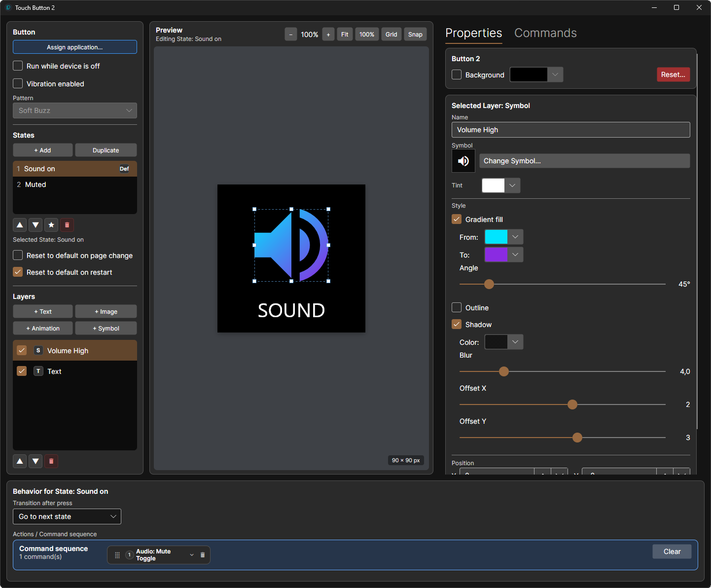Click the red Reset button
Image resolution: width=711 pixels, height=588 pixels.
pyautogui.click(x=673, y=74)
